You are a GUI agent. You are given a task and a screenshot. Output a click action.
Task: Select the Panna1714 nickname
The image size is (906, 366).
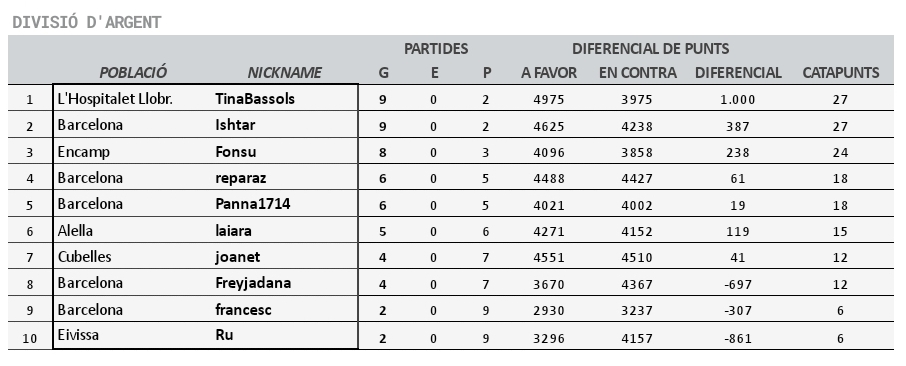(253, 204)
